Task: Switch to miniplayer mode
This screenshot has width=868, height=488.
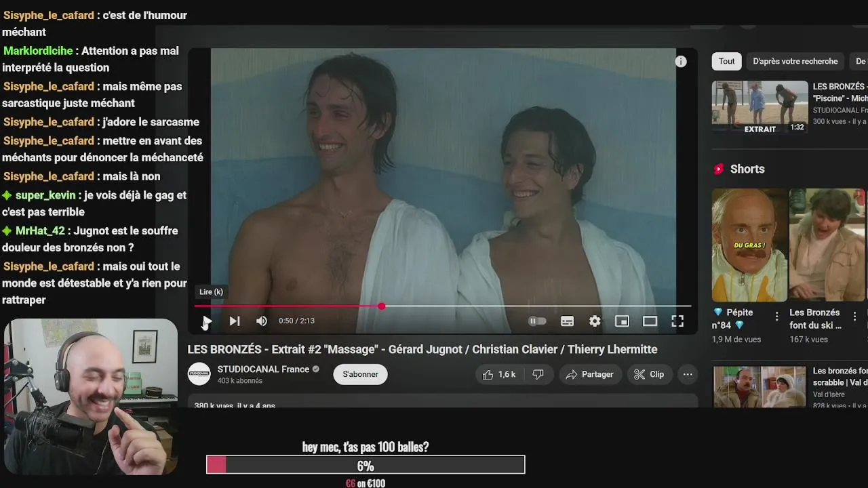Action: coord(622,321)
